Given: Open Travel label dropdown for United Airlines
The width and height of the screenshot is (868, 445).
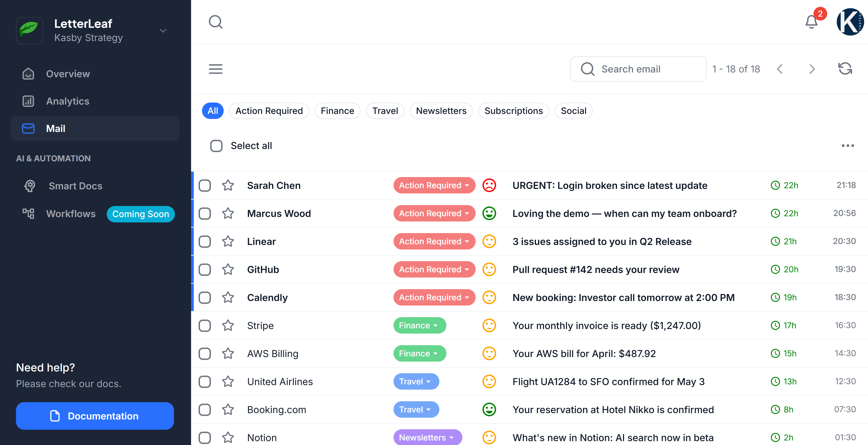Looking at the screenshot, I should pyautogui.click(x=416, y=381).
